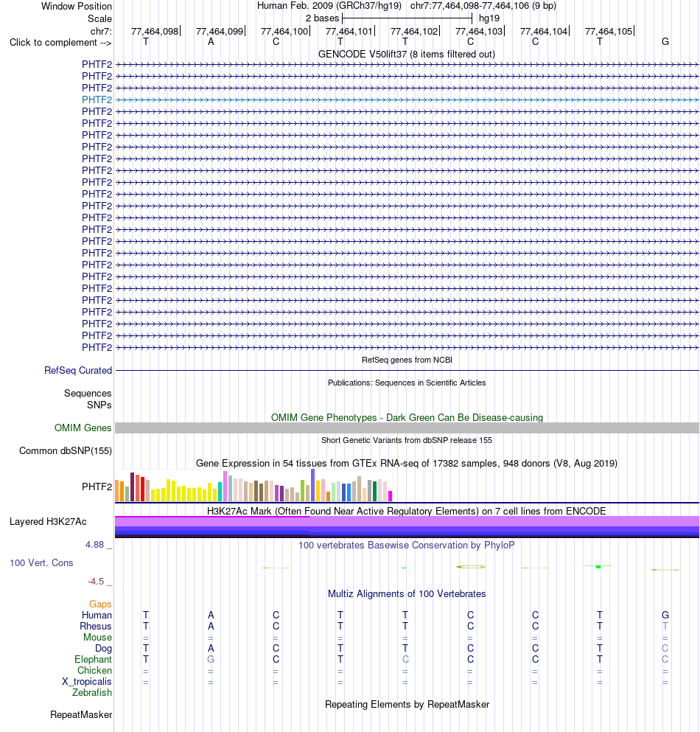Click the Scale label
Viewport: 700px width, 732px height.
click(x=100, y=18)
